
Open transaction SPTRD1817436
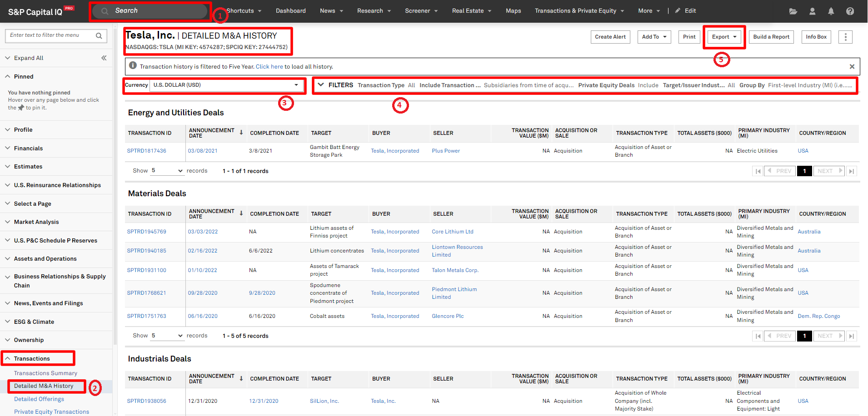coord(146,151)
